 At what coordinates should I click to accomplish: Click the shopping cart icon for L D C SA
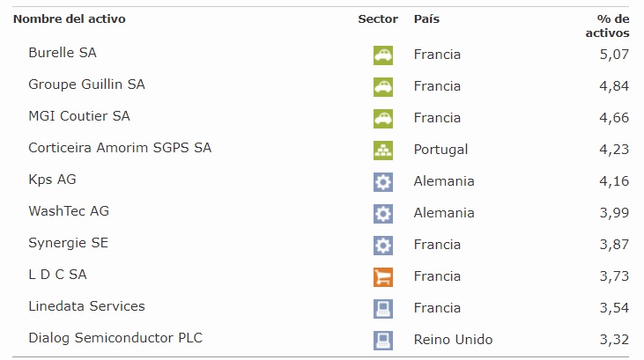tap(382, 276)
